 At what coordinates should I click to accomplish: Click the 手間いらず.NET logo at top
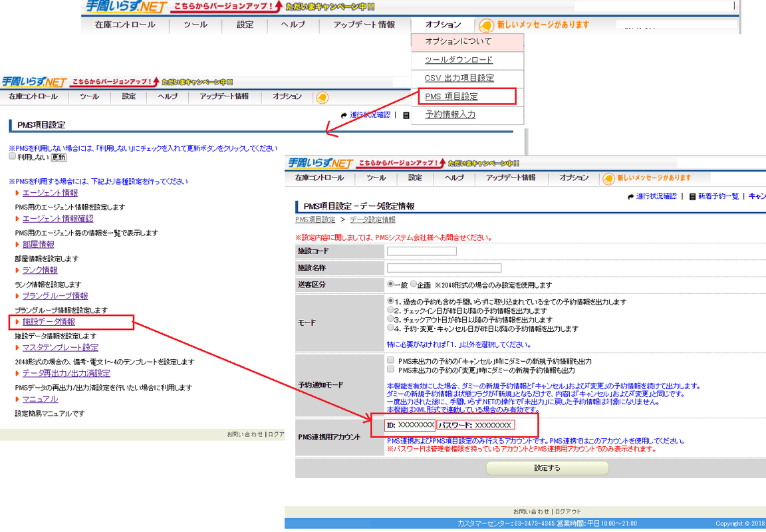[x=126, y=7]
